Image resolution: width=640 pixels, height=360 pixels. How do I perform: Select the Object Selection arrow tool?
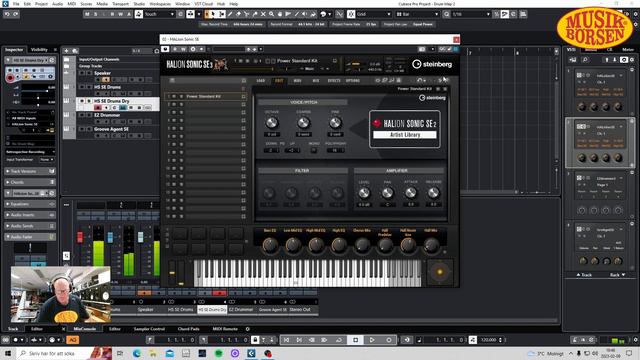click(213, 14)
